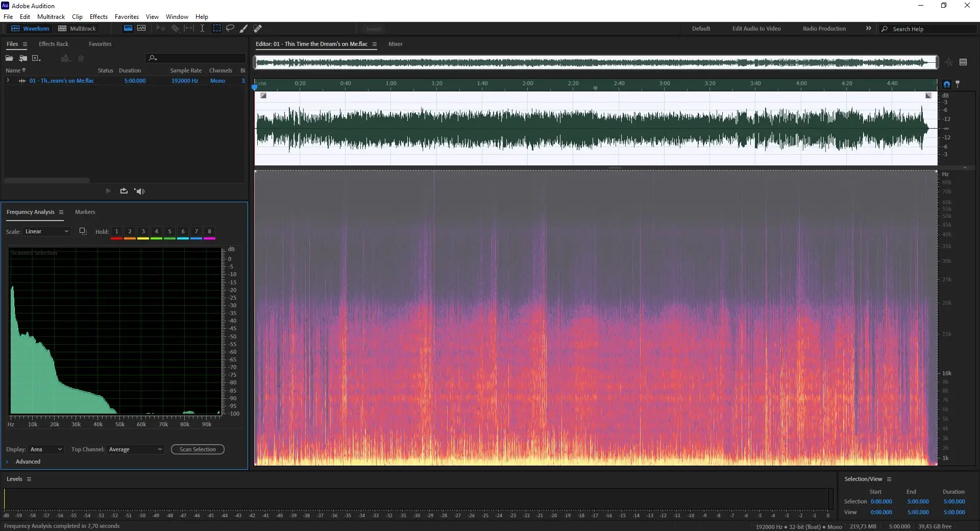Select the Paintbrush Selection tool

pos(244,29)
